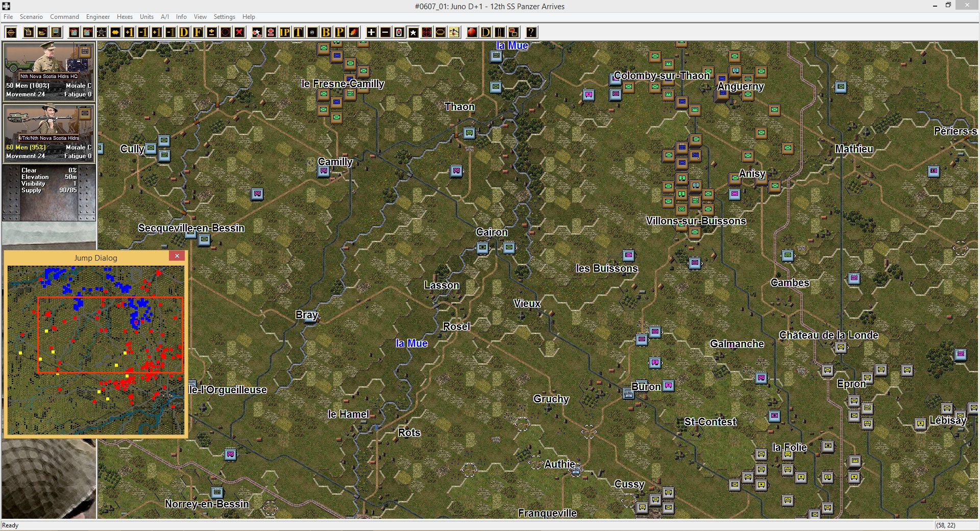This screenshot has height=531, width=980.
Task: Open the Units menu
Action: (146, 17)
